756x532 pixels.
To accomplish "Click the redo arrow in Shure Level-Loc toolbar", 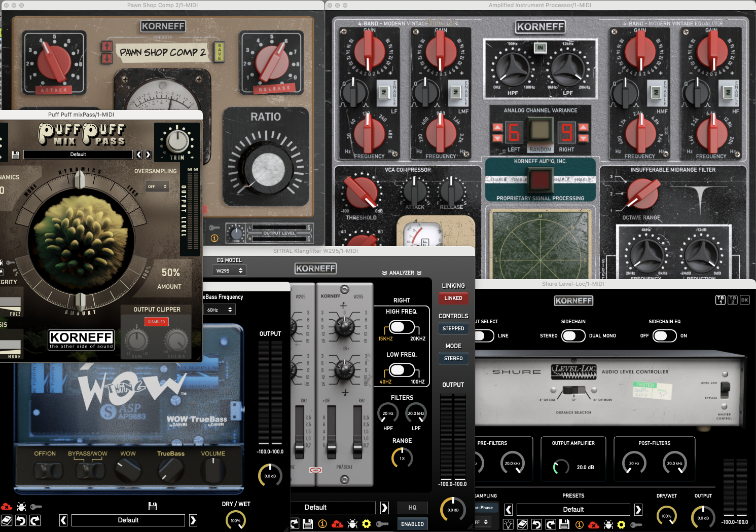I will 551,524.
